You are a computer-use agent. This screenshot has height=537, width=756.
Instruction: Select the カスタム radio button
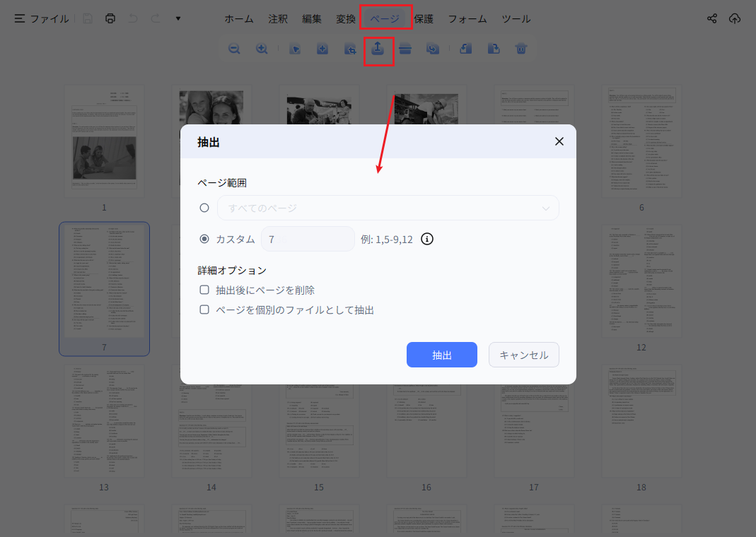pos(204,239)
